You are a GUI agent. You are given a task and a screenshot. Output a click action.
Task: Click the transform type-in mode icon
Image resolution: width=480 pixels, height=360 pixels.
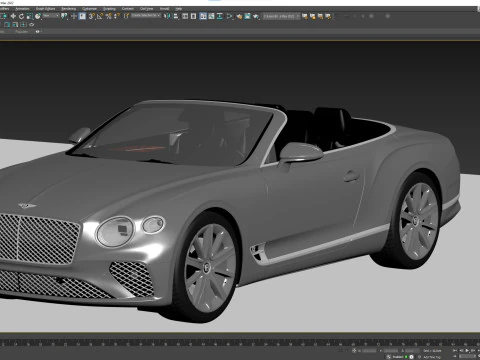coord(354,350)
